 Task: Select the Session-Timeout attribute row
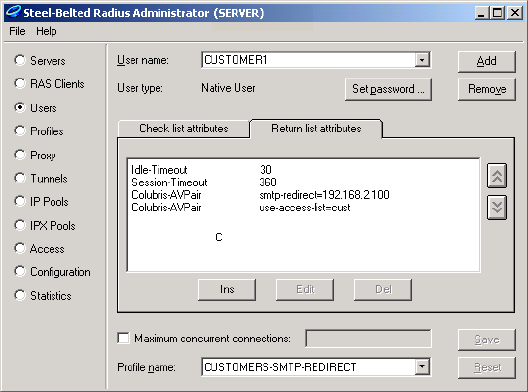point(303,182)
